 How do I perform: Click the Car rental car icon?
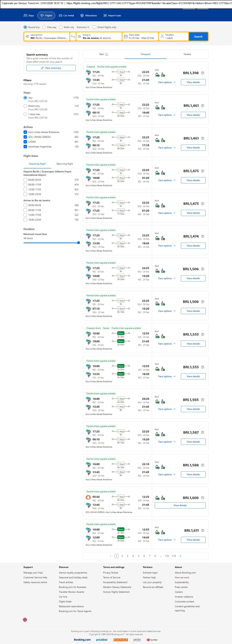pyautogui.click(x=61, y=15)
